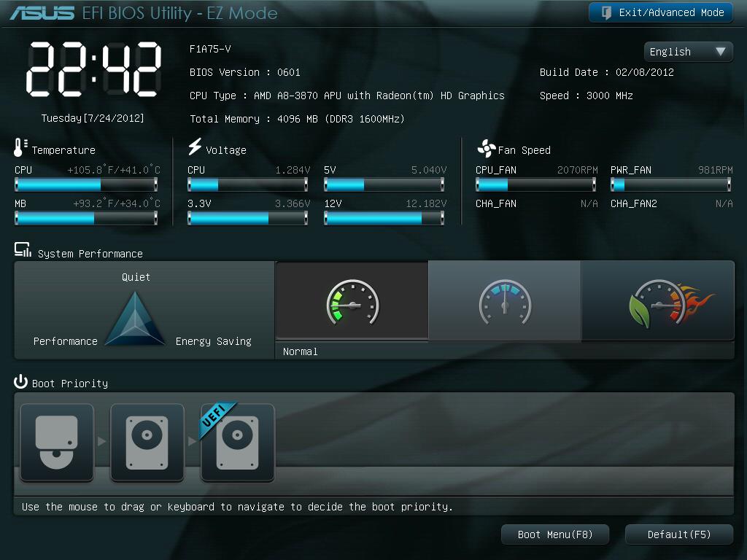This screenshot has width=747, height=560.
Task: Click the 2070RPM CPU fan value
Action: [578, 170]
